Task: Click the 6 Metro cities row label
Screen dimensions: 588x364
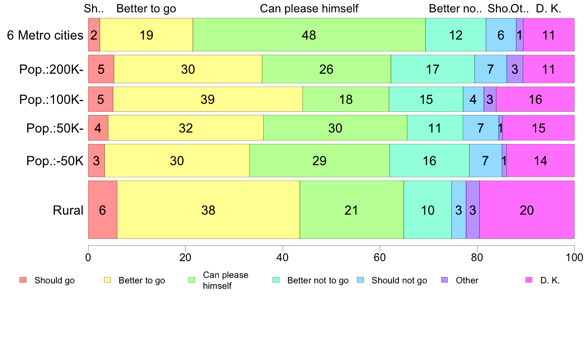Action: 45,35
